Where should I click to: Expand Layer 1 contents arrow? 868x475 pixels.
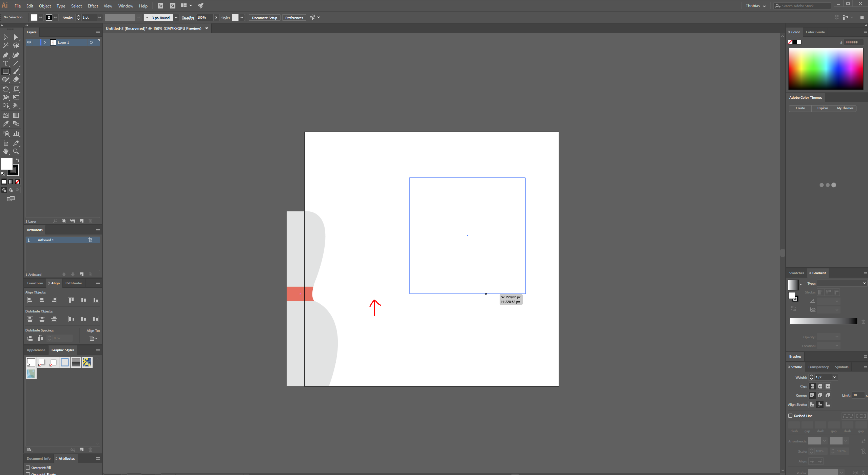pos(45,42)
